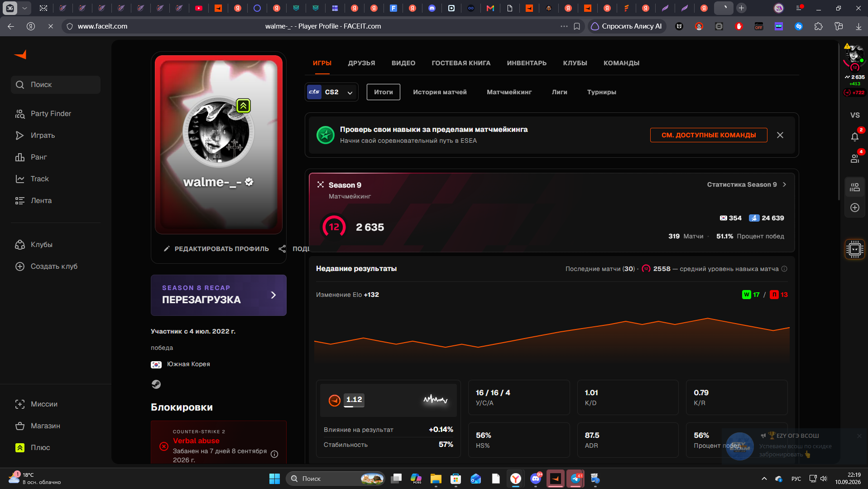Open the Лиги sub-tab
The image size is (868, 489).
tap(560, 92)
